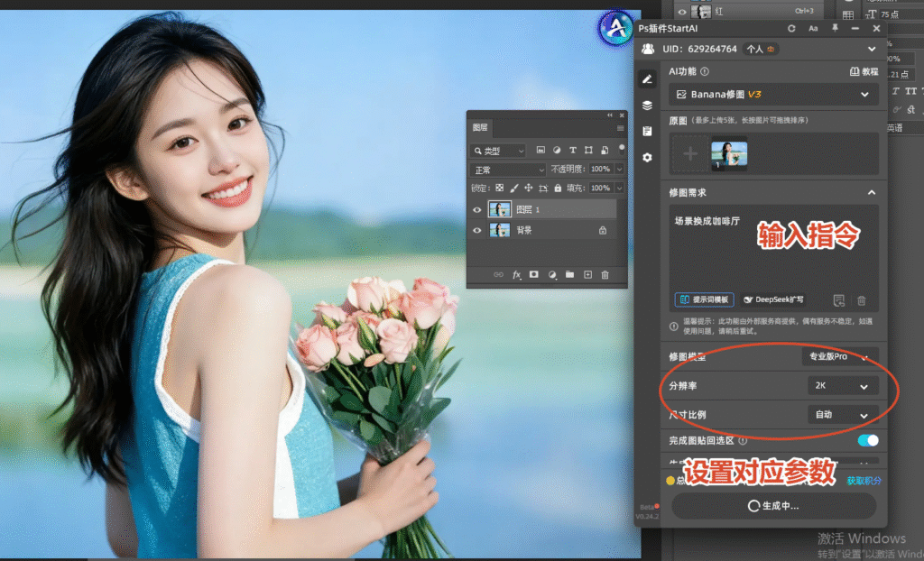The height and width of the screenshot is (561, 924).
Task: Click the 填充 100% value field
Action: (x=600, y=188)
